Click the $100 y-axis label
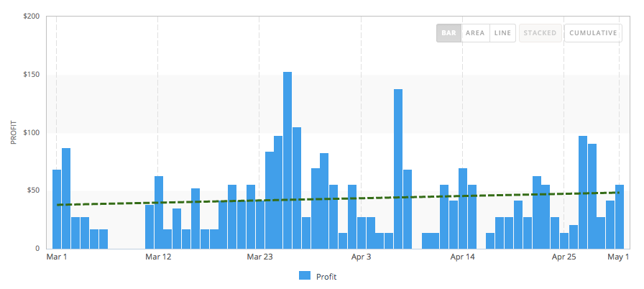This screenshot has width=644, height=289. [x=32, y=132]
